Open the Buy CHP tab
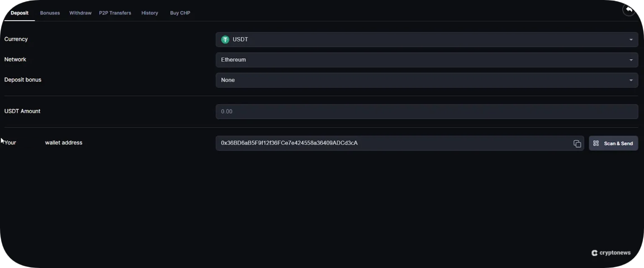 (x=180, y=13)
